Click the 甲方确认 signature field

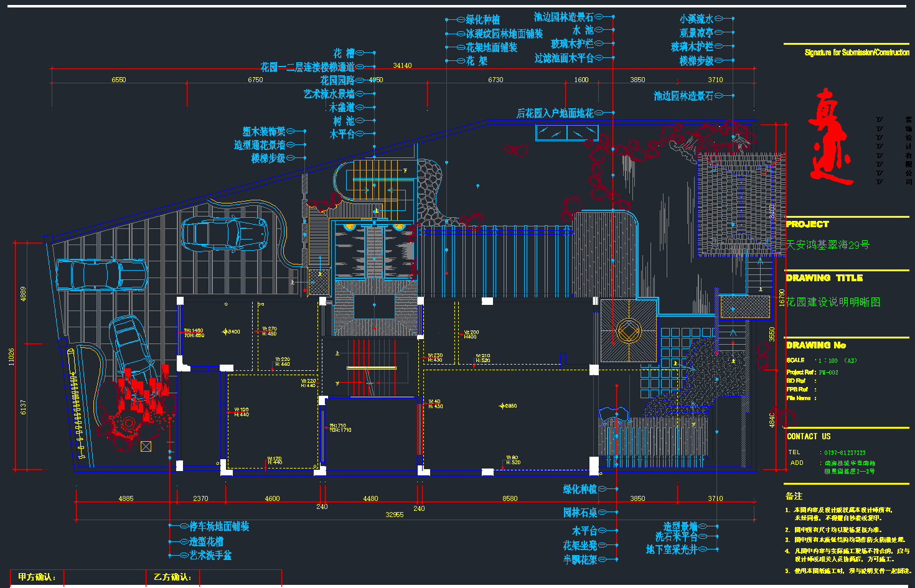pyautogui.click(x=37, y=577)
